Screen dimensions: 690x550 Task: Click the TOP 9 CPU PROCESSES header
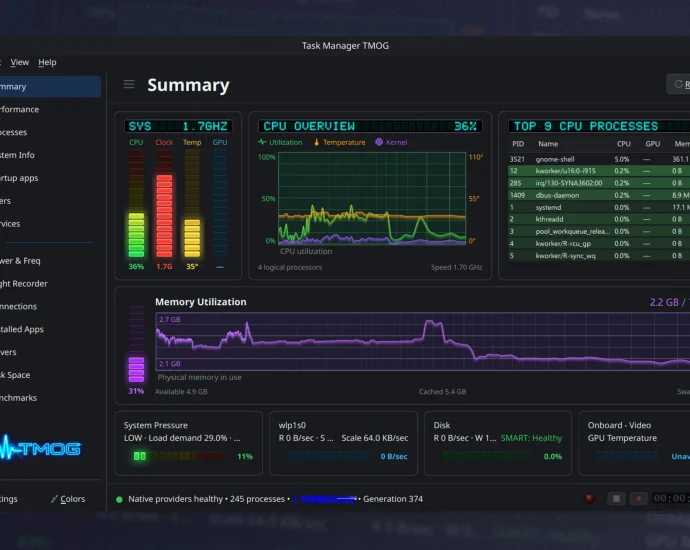(x=599, y=126)
